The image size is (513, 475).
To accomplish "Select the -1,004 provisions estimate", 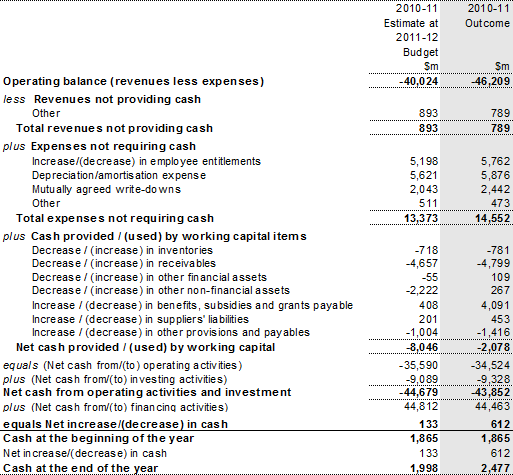I will [422, 332].
